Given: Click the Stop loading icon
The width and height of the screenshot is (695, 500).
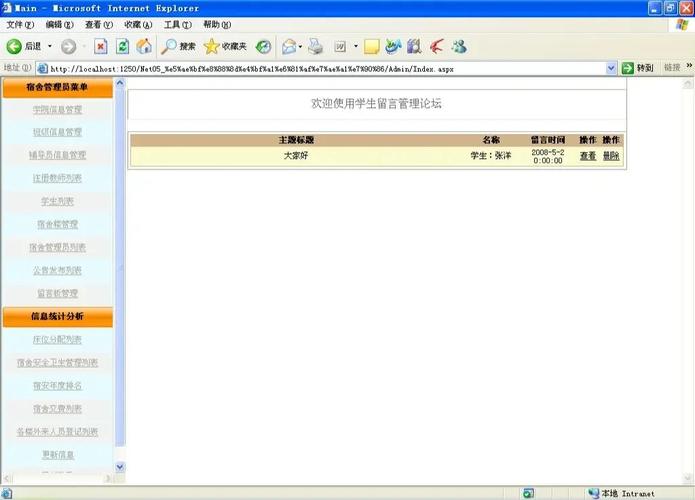Looking at the screenshot, I should (101, 46).
